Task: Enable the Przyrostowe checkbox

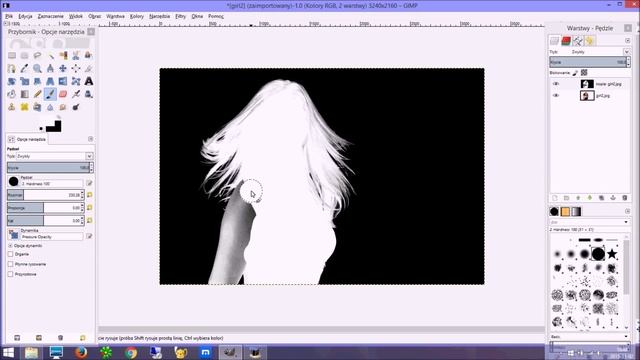Action: (11, 274)
